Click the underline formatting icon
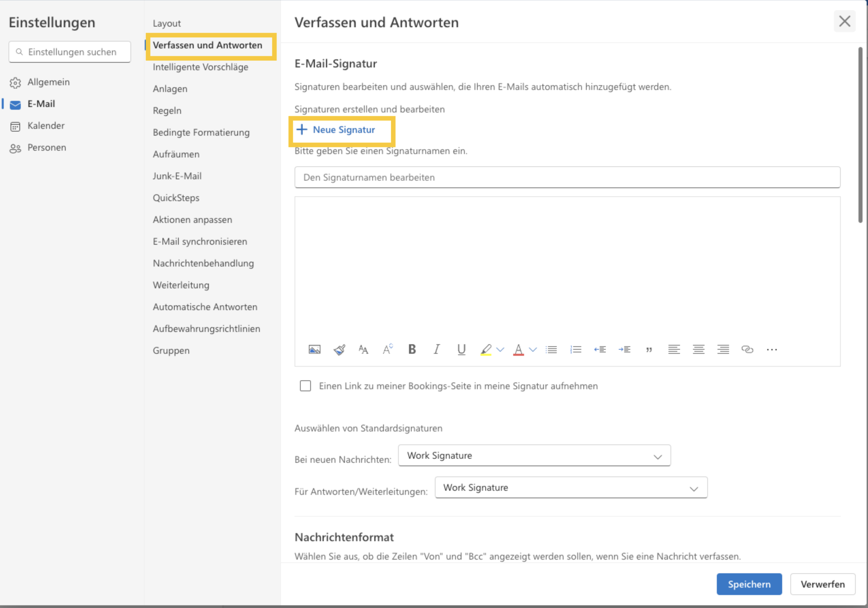The image size is (868, 608). coord(461,349)
